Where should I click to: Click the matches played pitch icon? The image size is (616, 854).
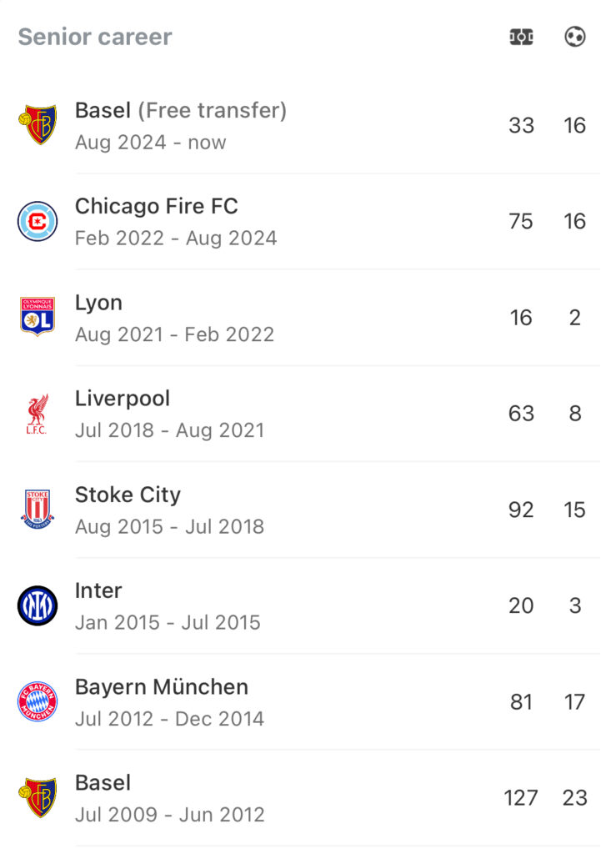(521, 37)
